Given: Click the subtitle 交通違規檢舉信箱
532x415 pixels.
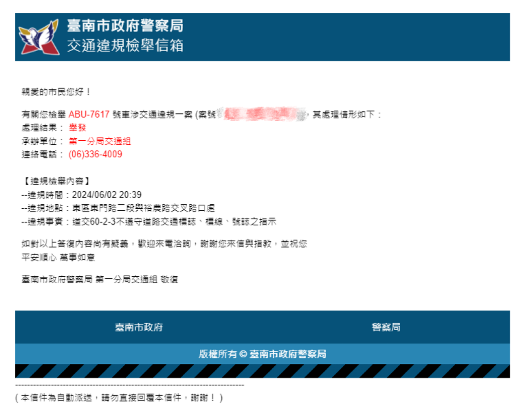Looking at the screenshot, I should [125, 45].
